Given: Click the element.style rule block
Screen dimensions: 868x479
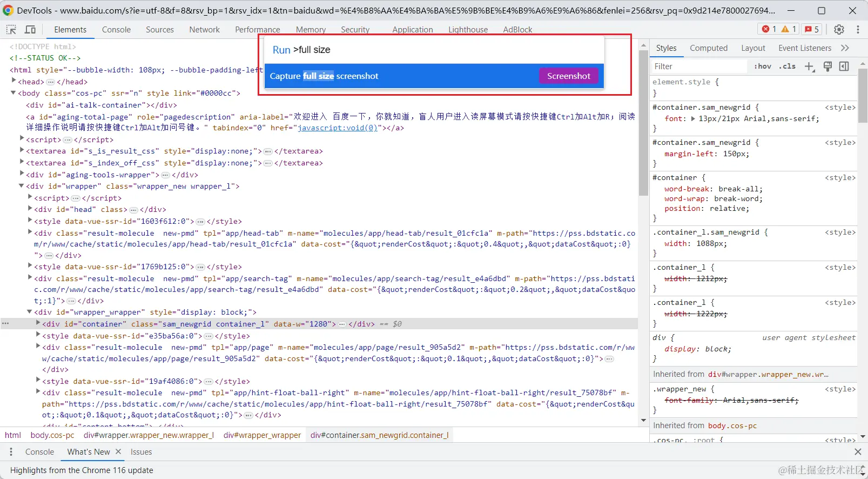Looking at the screenshot, I should coord(753,87).
